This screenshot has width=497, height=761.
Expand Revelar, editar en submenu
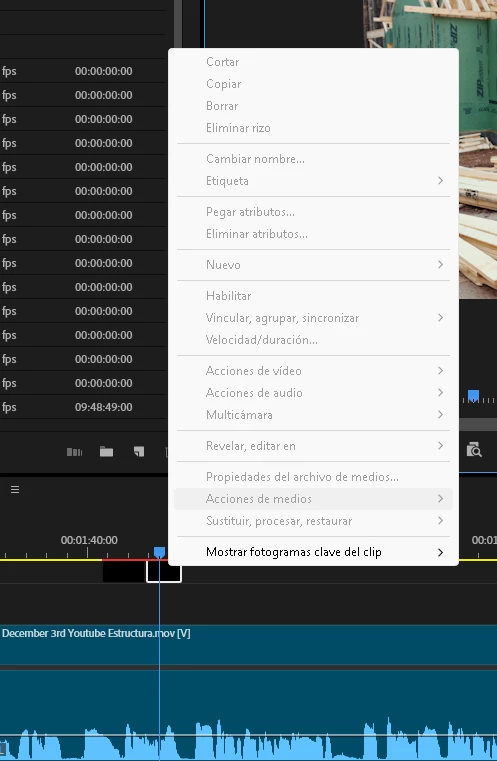pyautogui.click(x=313, y=446)
